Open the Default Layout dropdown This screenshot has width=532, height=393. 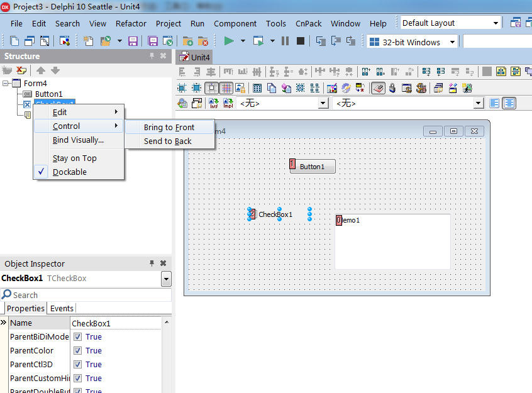(x=496, y=23)
